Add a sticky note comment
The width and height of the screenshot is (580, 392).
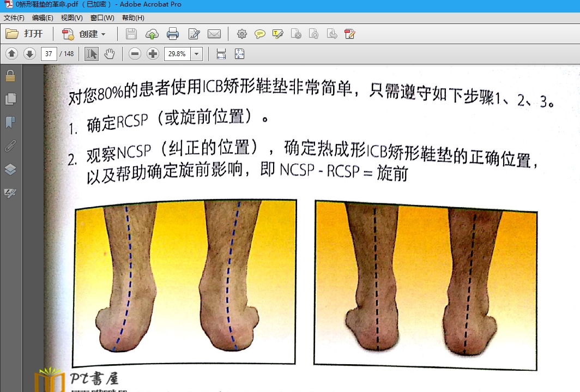[260, 34]
